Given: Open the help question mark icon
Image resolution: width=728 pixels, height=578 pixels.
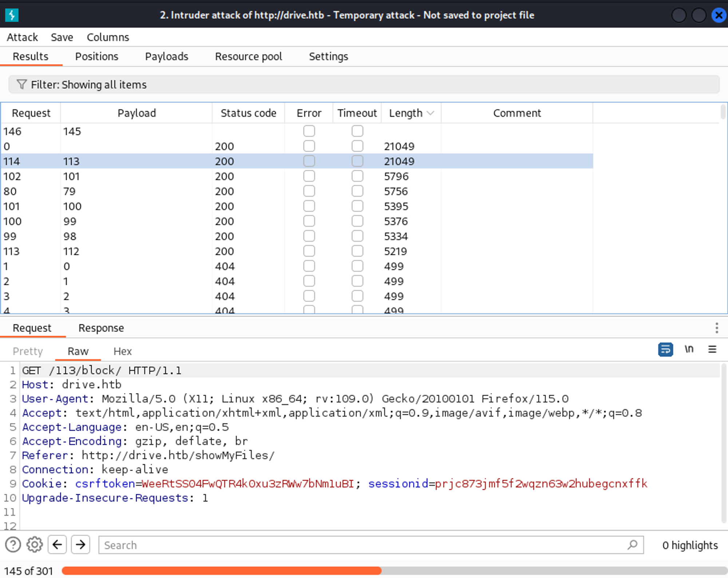Looking at the screenshot, I should (13, 545).
